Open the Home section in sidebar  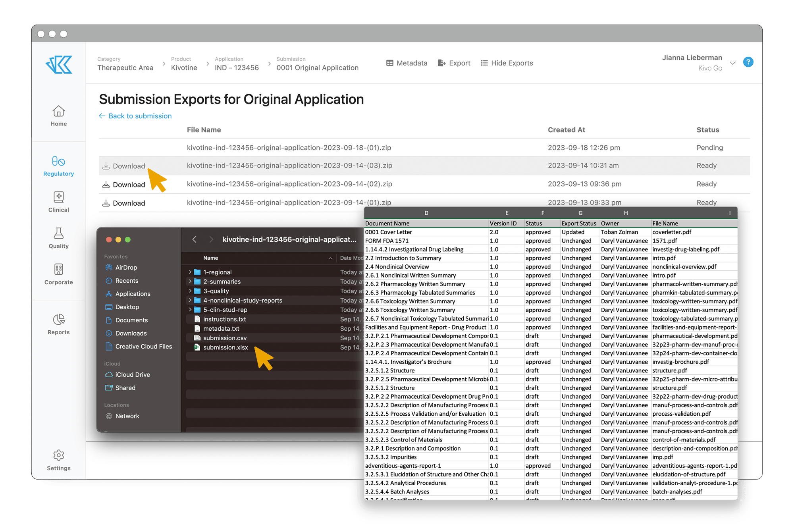[58, 116]
